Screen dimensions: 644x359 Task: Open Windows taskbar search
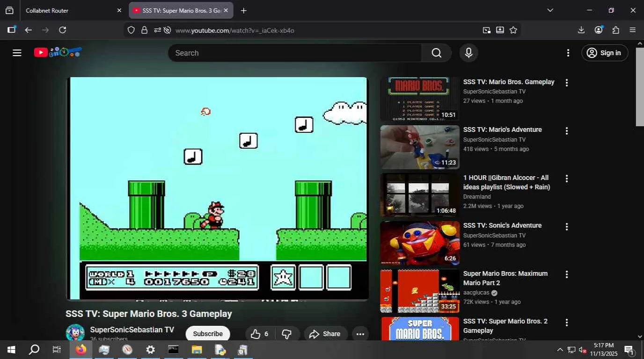tap(34, 350)
